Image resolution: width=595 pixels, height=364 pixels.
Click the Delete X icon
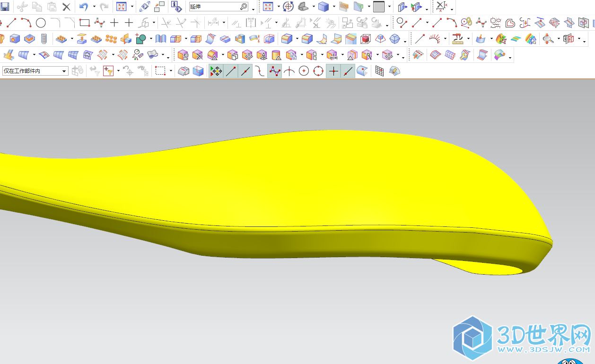[67, 7]
